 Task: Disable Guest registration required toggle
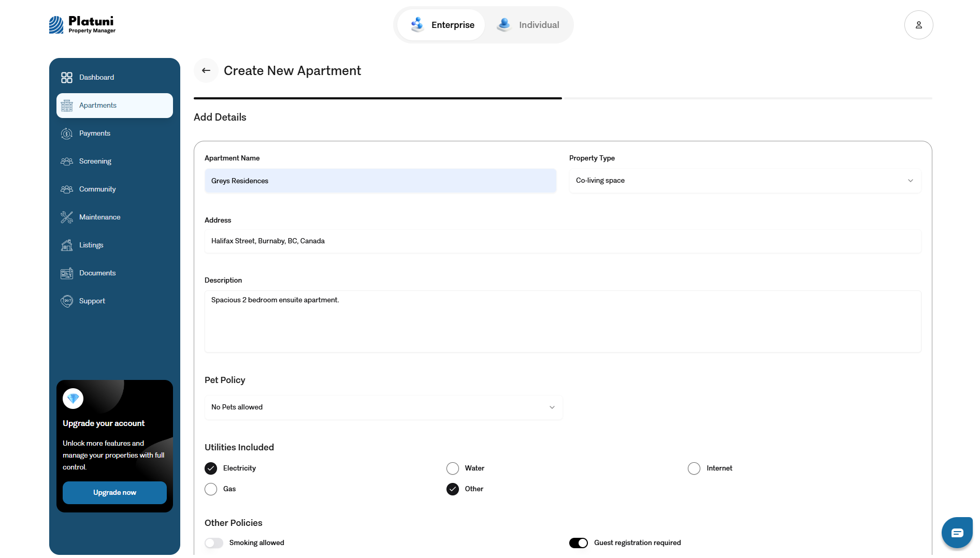point(579,543)
